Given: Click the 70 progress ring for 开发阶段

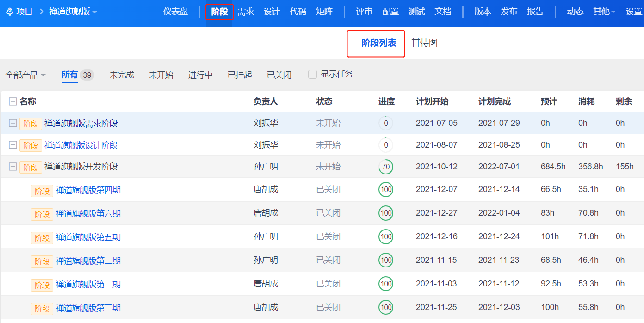Looking at the screenshot, I should 385,167.
